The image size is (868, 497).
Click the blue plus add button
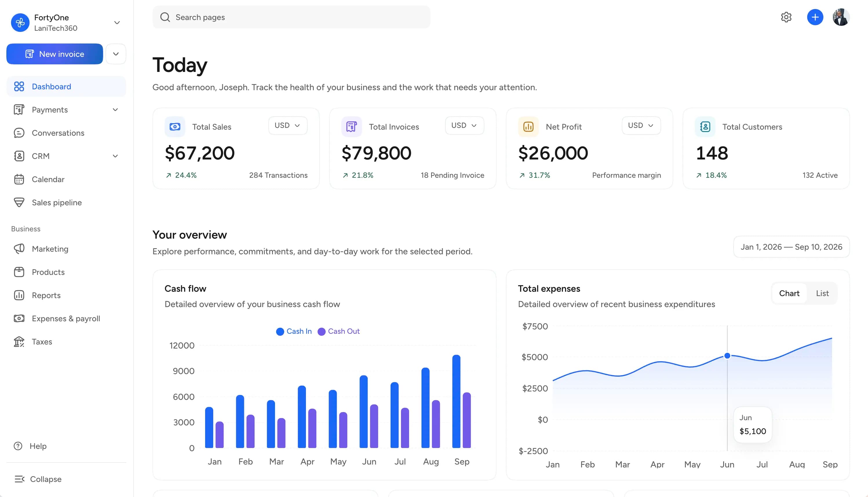click(x=815, y=17)
